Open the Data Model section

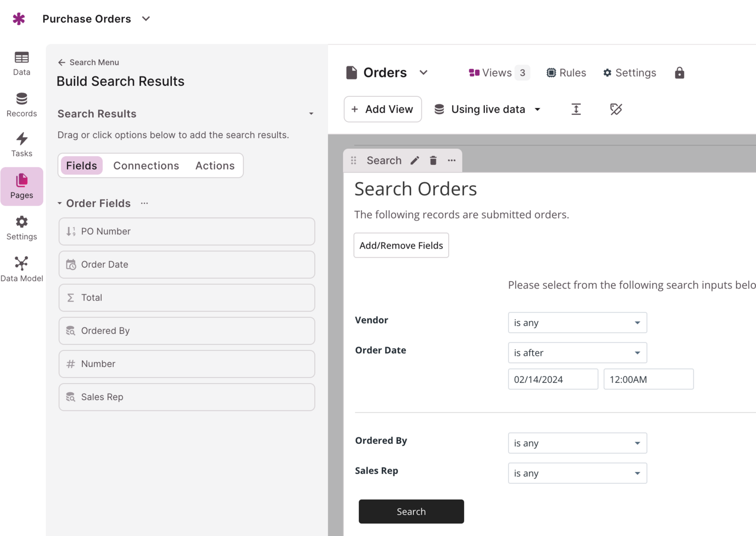pyautogui.click(x=22, y=269)
